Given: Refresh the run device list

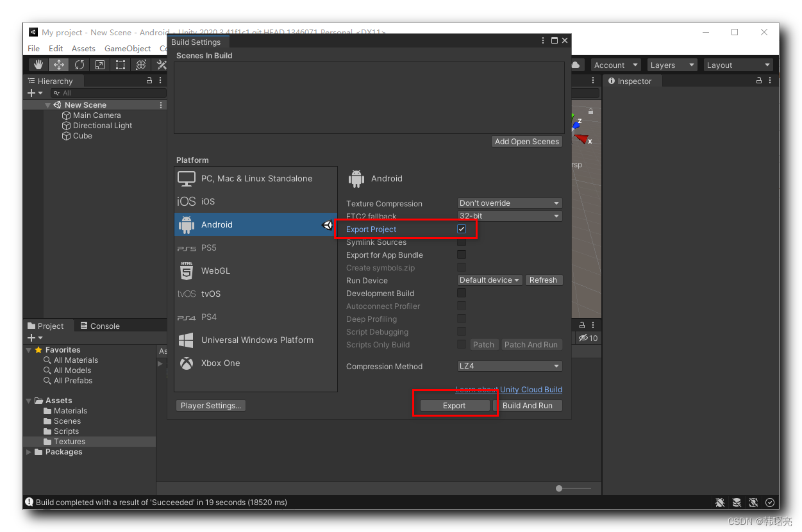Looking at the screenshot, I should click(x=543, y=280).
